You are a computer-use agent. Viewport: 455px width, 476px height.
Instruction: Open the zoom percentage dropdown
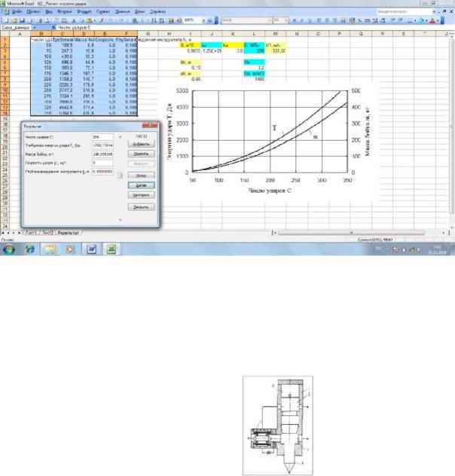point(203,20)
